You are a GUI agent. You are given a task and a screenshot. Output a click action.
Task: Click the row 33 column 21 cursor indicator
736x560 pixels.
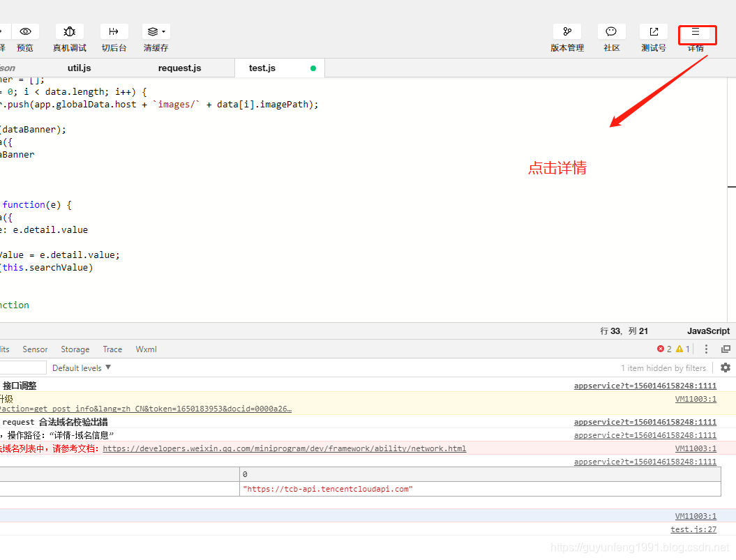click(624, 331)
